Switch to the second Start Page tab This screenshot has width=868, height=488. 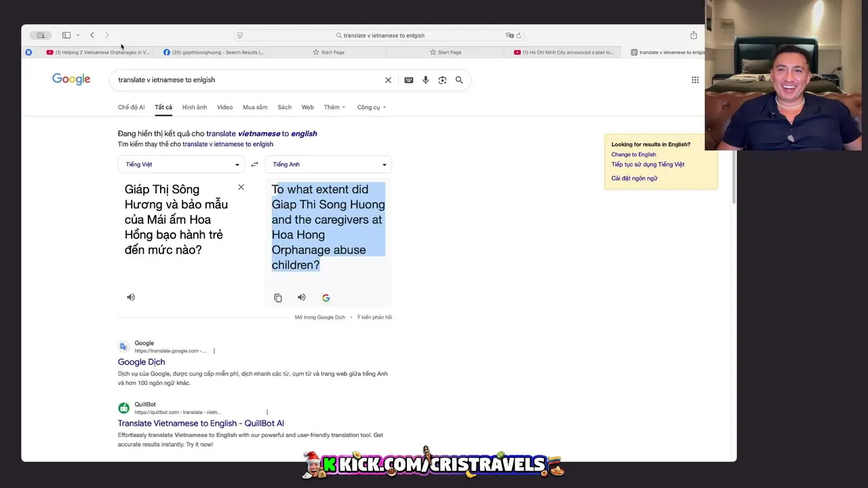pos(446,52)
